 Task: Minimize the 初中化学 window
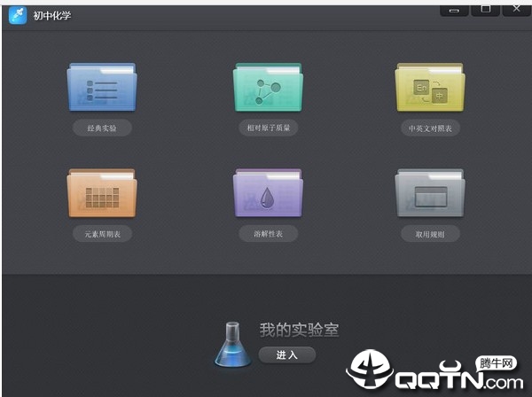pyautogui.click(x=454, y=11)
